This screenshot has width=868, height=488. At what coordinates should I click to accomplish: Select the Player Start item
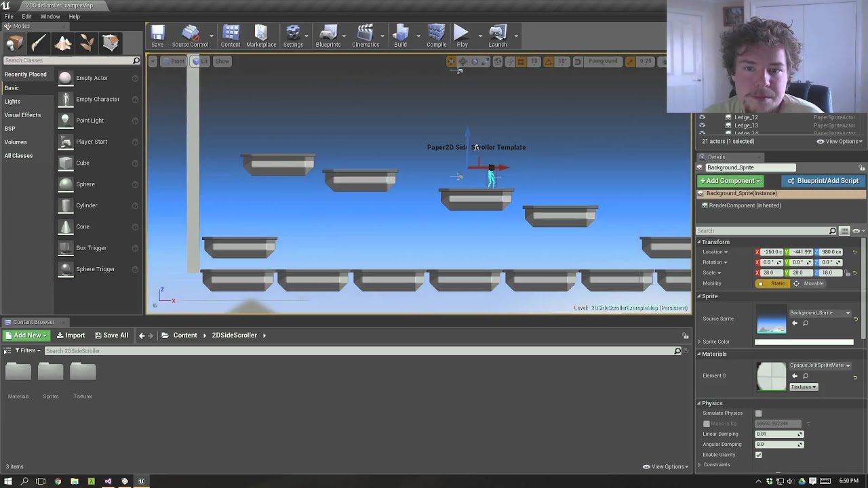pyautogui.click(x=98, y=142)
